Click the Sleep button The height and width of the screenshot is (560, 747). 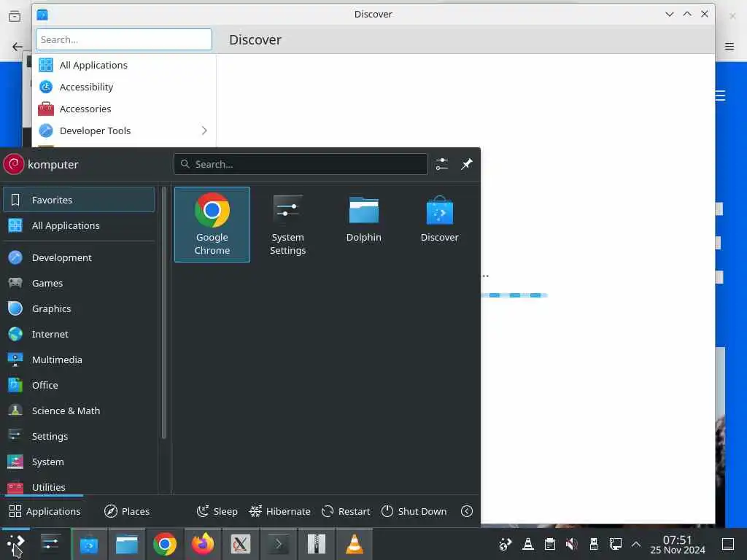click(x=217, y=511)
